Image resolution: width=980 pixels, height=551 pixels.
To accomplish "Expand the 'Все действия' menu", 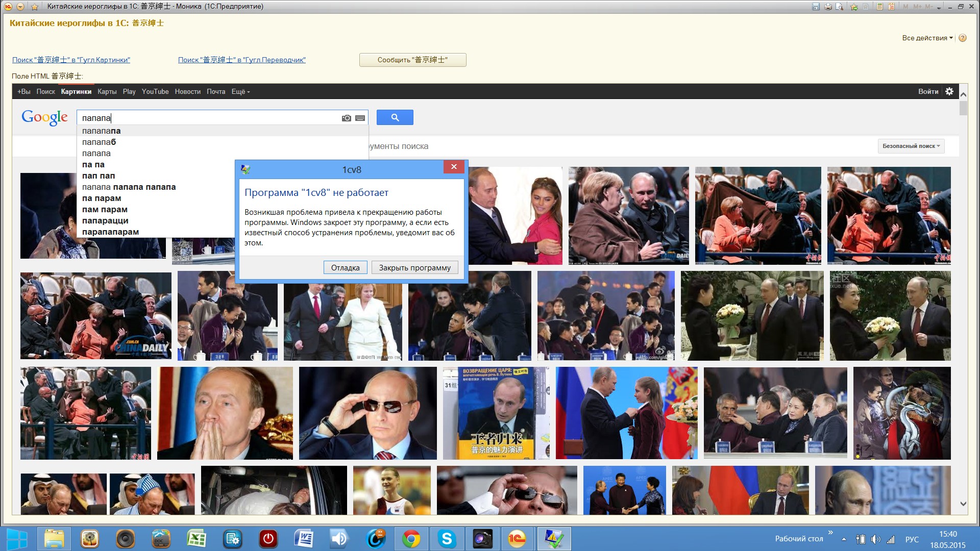I will [927, 38].
